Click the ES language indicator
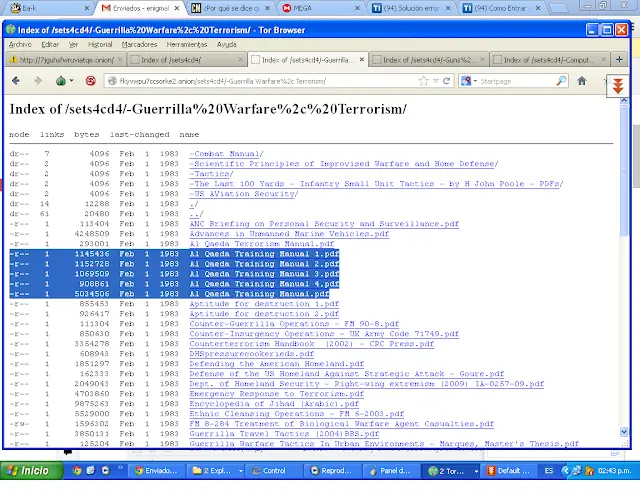This screenshot has height=500, width=640. tap(549, 471)
